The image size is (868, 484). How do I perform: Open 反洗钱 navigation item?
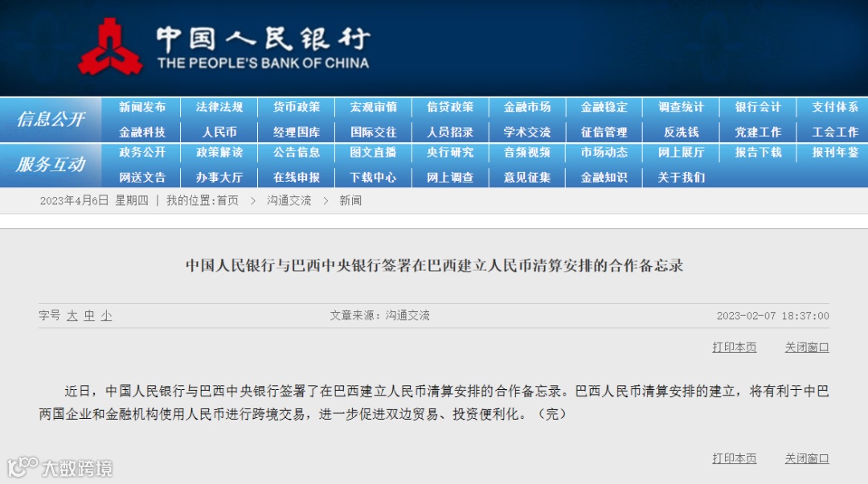(x=681, y=133)
